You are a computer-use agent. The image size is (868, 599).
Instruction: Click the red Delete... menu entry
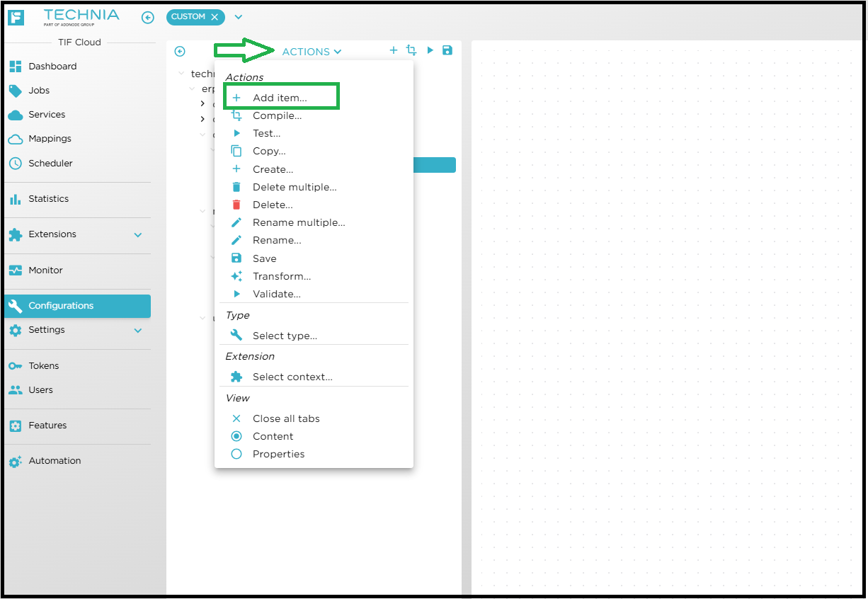point(273,205)
